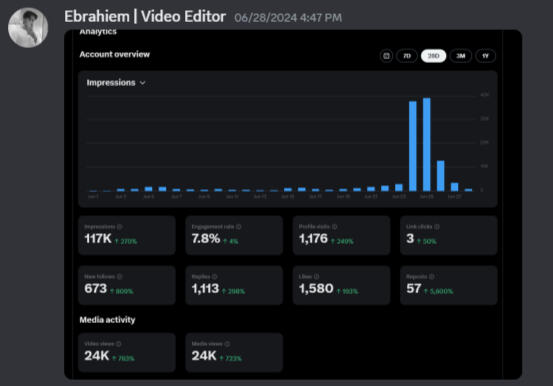Open the calendar date range icon

[x=387, y=56]
